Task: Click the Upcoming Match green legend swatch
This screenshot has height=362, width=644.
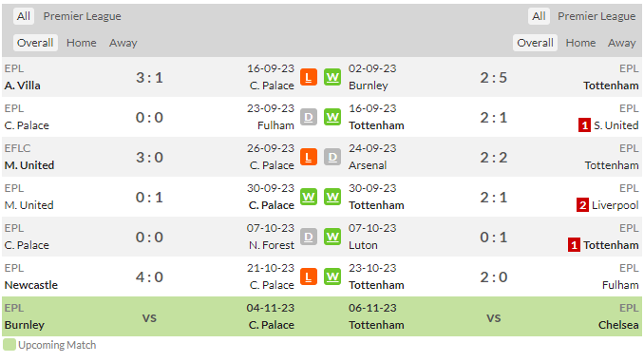Action: pyautogui.click(x=9, y=345)
